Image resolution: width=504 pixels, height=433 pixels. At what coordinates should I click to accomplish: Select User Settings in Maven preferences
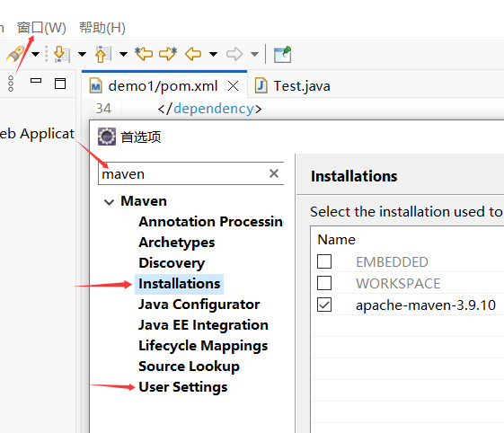point(183,386)
